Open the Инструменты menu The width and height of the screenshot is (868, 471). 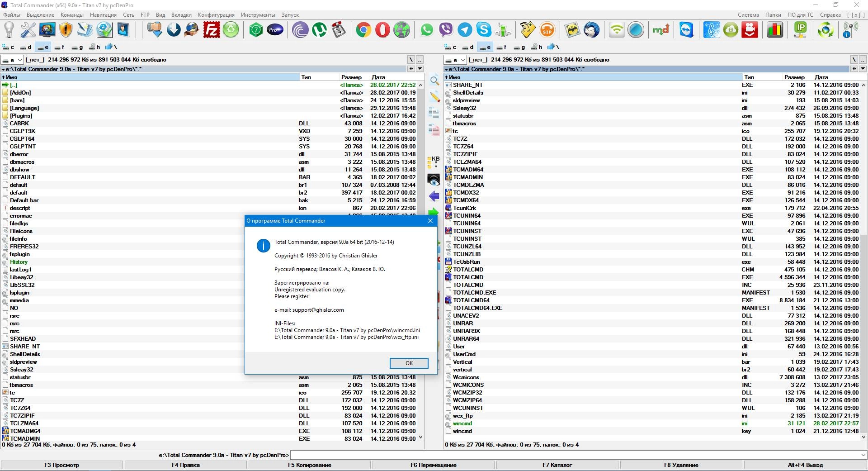coord(258,15)
